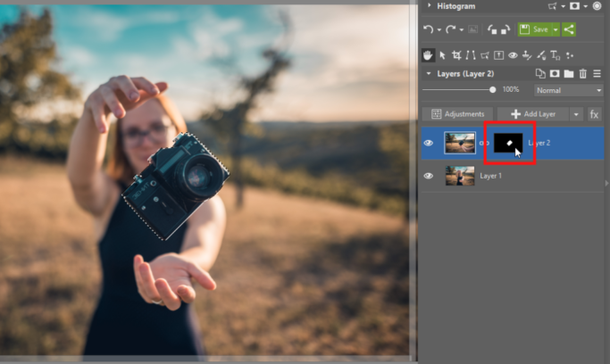The width and height of the screenshot is (610, 364).
Task: Select the Layer 2 mask thumbnail
Action: pos(508,143)
